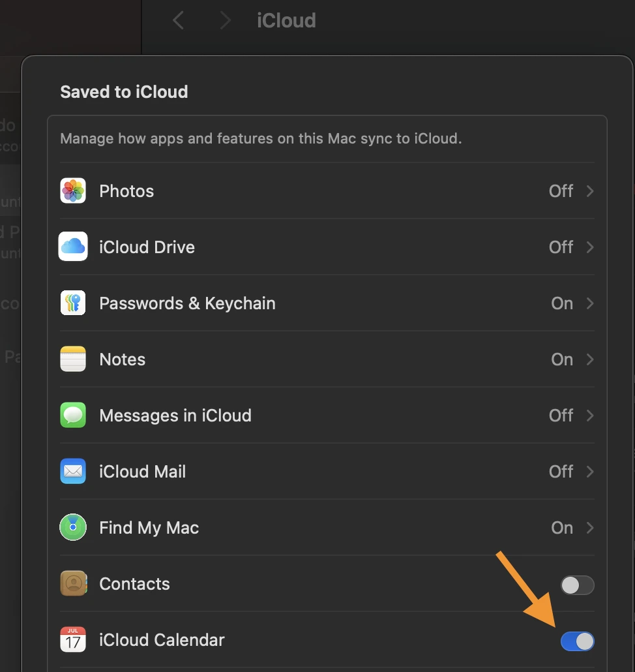Click the Find My Mac radar icon

[x=73, y=527]
